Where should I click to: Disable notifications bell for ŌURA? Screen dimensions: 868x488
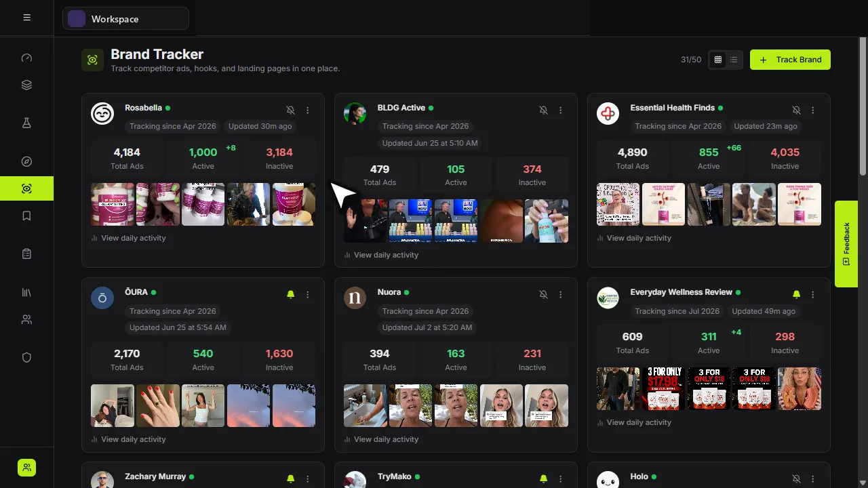pyautogui.click(x=290, y=295)
